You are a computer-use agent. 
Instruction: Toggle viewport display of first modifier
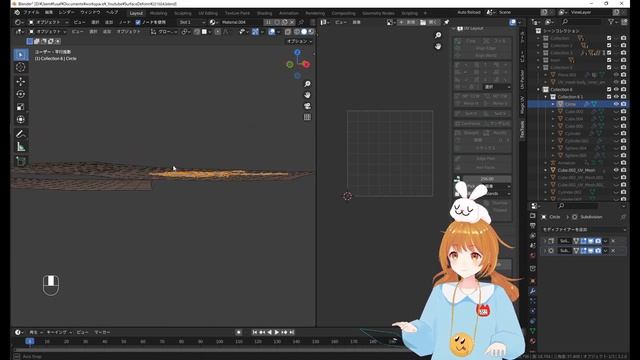click(591, 241)
